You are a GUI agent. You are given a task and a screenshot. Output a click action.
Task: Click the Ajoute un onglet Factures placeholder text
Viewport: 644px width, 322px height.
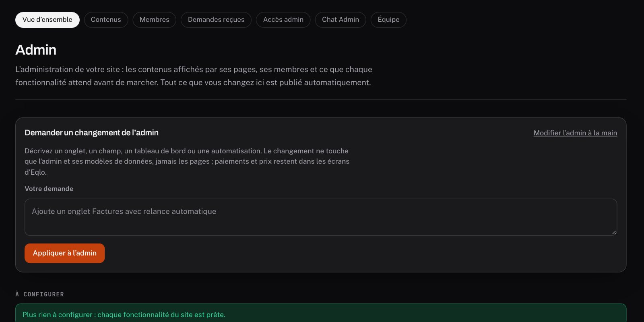pos(124,211)
